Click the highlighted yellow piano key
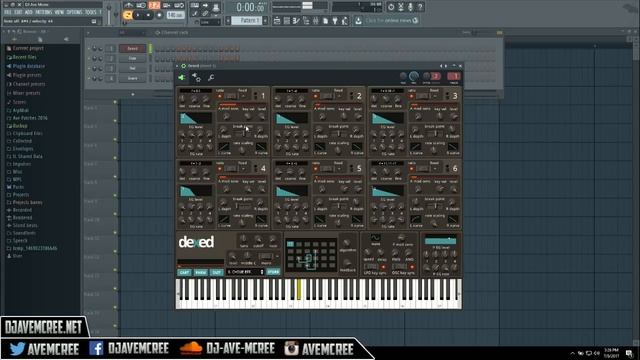 pyautogui.click(x=299, y=289)
